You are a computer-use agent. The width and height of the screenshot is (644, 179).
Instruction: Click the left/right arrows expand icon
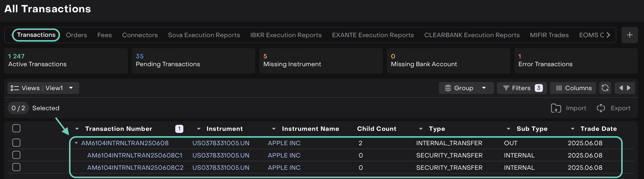tap(624, 88)
